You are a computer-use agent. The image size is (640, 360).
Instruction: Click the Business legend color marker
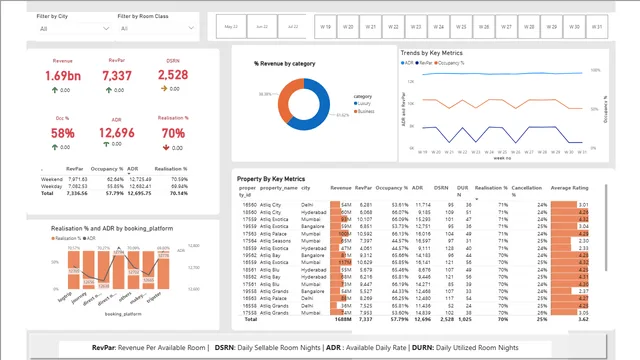click(356, 111)
